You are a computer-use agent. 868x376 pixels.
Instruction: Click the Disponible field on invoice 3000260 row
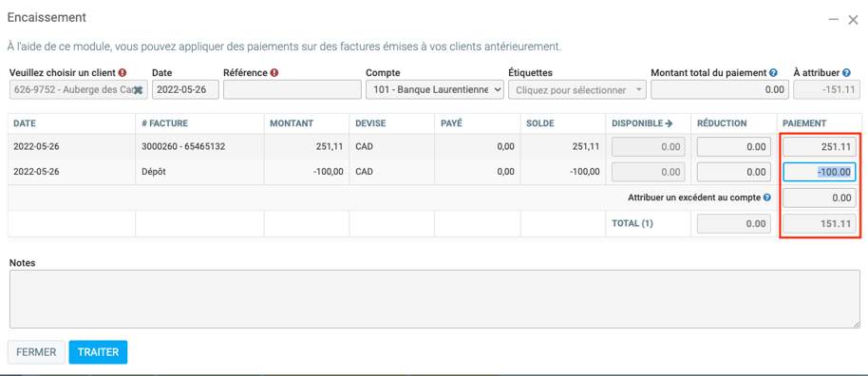pyautogui.click(x=649, y=147)
